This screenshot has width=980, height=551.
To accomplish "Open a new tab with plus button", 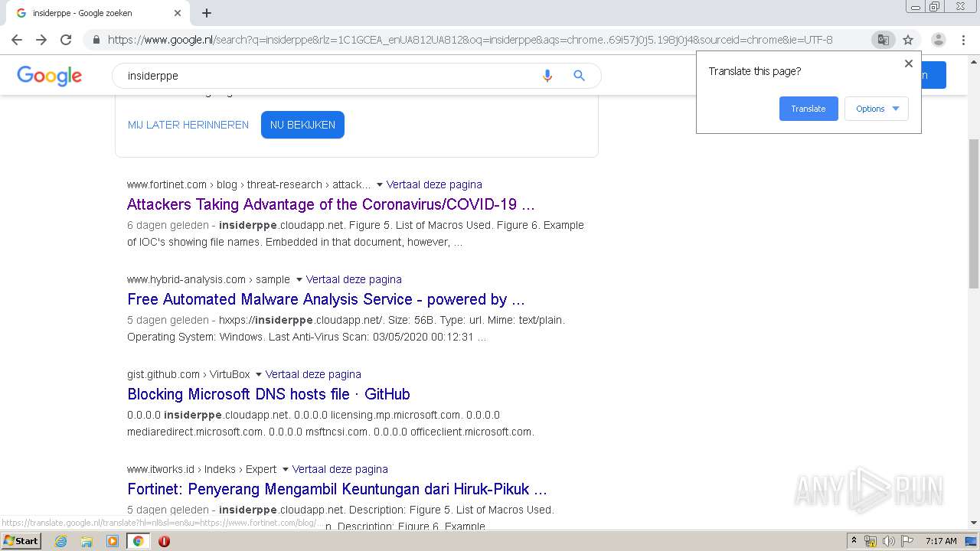I will (x=207, y=13).
